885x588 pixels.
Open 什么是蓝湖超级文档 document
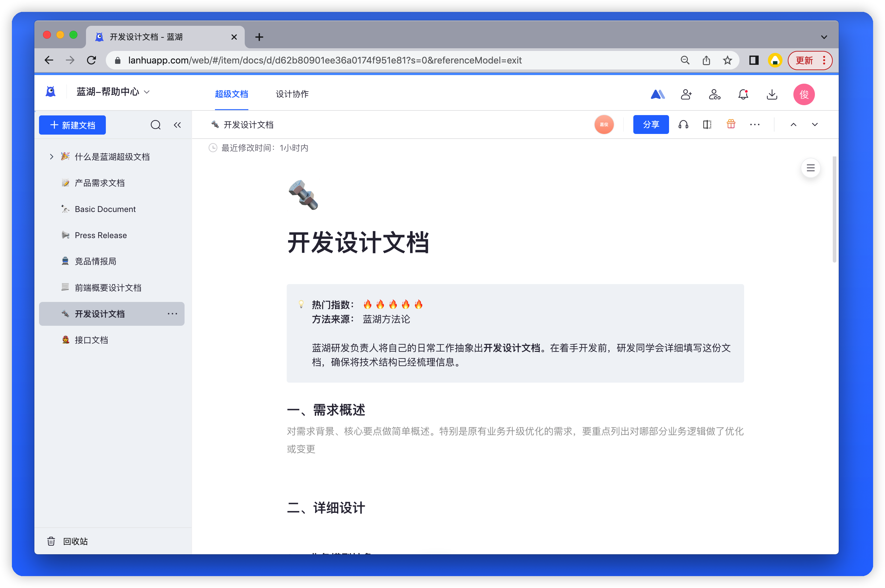112,157
